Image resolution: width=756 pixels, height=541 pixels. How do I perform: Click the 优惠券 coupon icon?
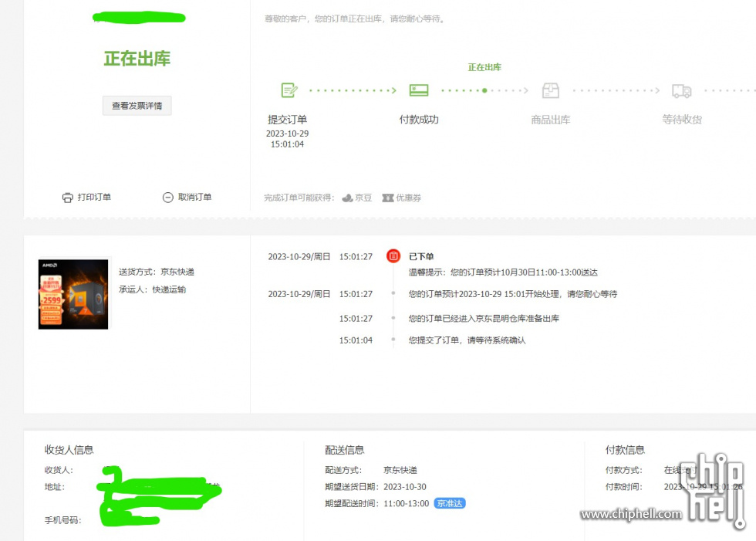click(x=387, y=198)
